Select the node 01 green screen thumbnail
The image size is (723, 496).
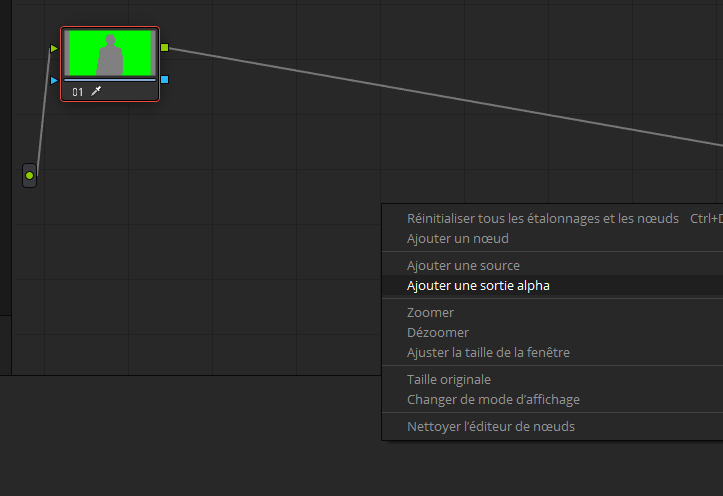[x=110, y=53]
